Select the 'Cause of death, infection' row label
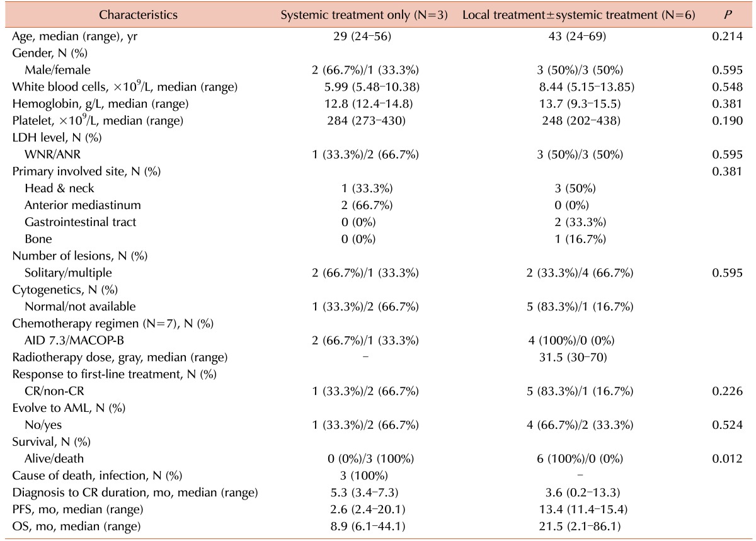This screenshot has width=756, height=541. click(x=94, y=476)
